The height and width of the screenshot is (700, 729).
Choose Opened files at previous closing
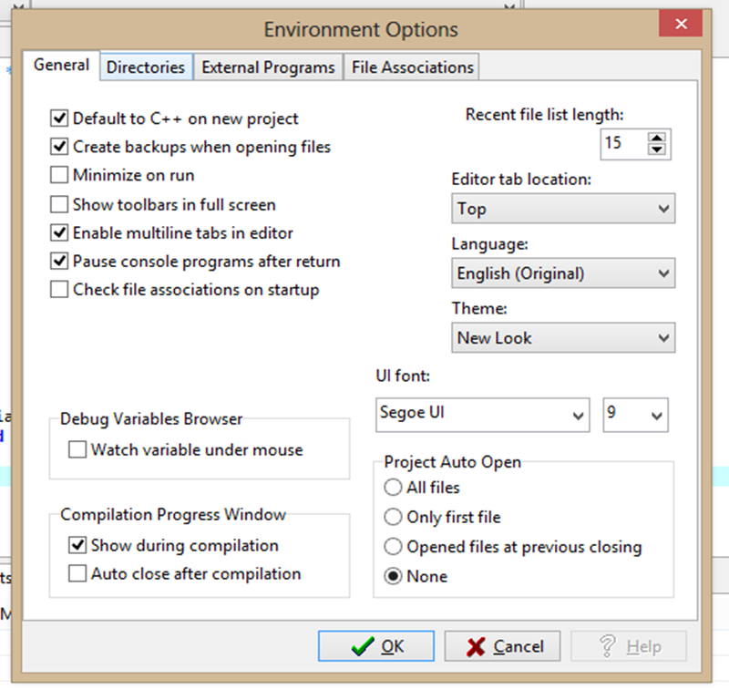[393, 547]
